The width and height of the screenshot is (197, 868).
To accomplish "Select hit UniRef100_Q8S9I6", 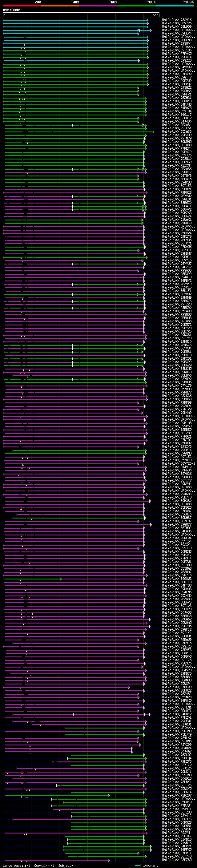I will [177, 20].
